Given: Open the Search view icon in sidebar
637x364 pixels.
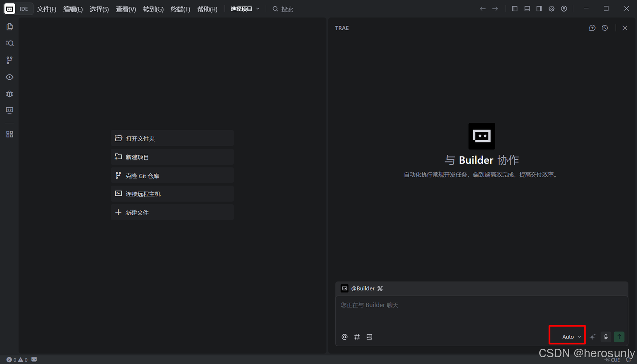Looking at the screenshot, I should coord(9,43).
